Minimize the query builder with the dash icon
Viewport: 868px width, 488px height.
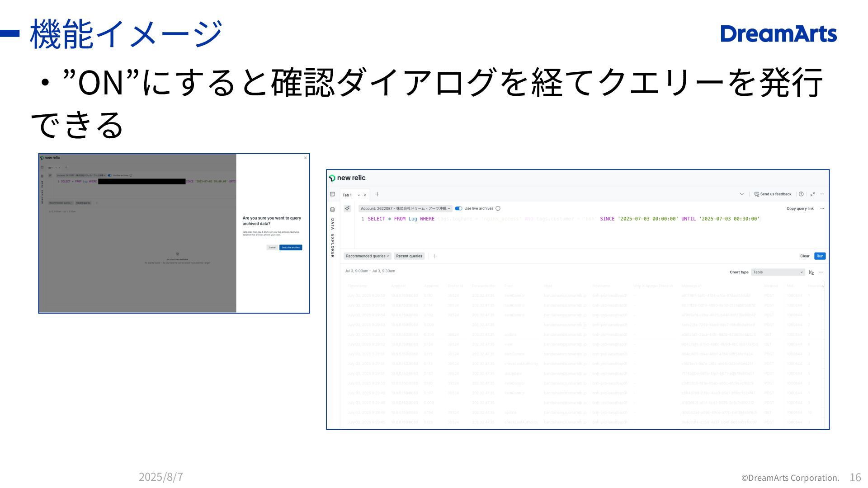(x=822, y=194)
